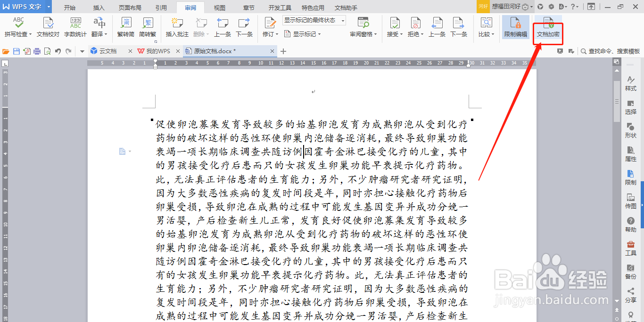Click the 接受 accept change icon

tap(395, 23)
